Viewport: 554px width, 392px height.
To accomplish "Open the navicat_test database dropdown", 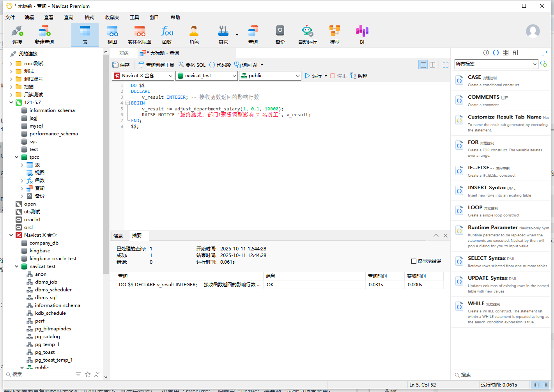I will tap(207, 76).
